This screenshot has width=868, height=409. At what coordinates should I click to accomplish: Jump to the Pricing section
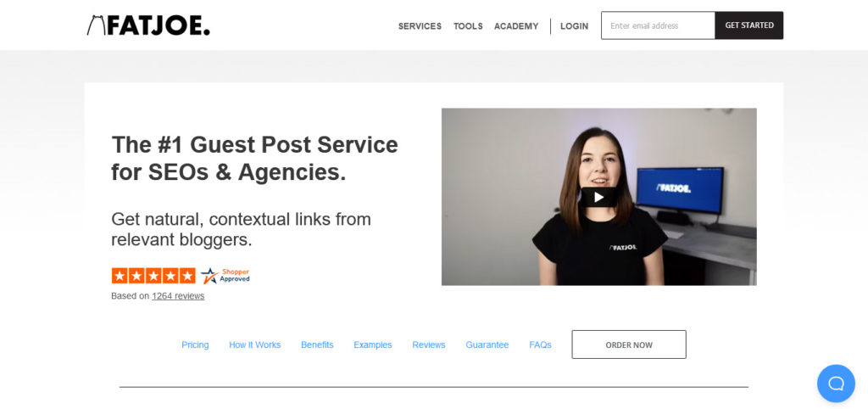pyautogui.click(x=195, y=345)
